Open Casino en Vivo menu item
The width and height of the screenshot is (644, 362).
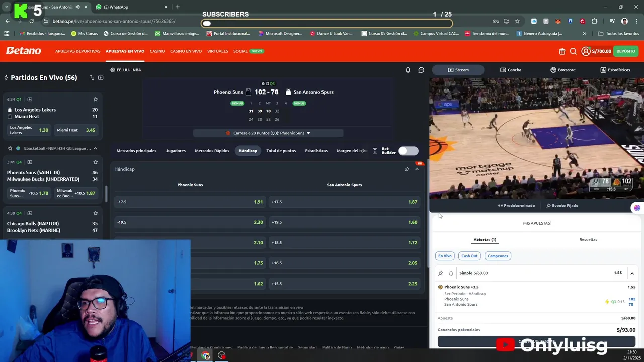pyautogui.click(x=186, y=51)
